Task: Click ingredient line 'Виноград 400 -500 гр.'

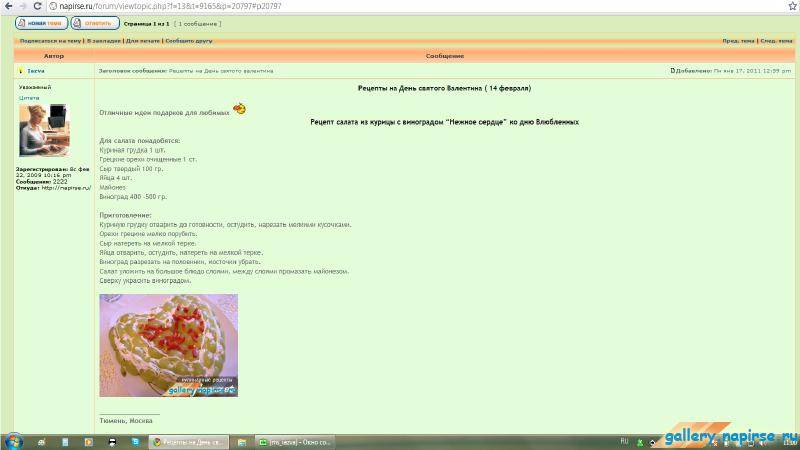Action: coord(133,196)
